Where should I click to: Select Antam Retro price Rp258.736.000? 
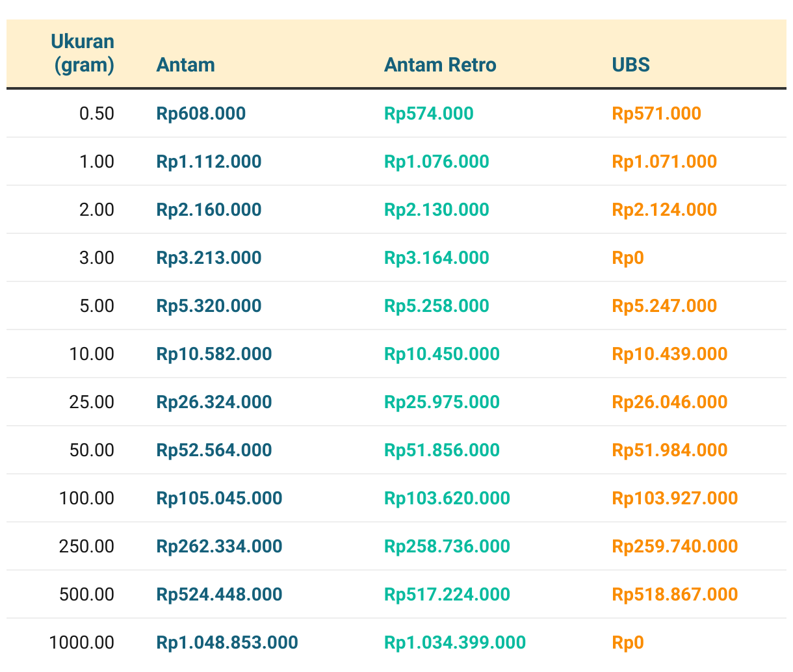pyautogui.click(x=447, y=547)
